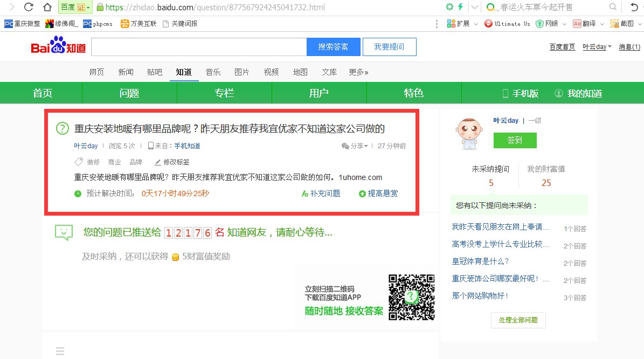Click the Baidu Zhidao logo

[x=58, y=46]
